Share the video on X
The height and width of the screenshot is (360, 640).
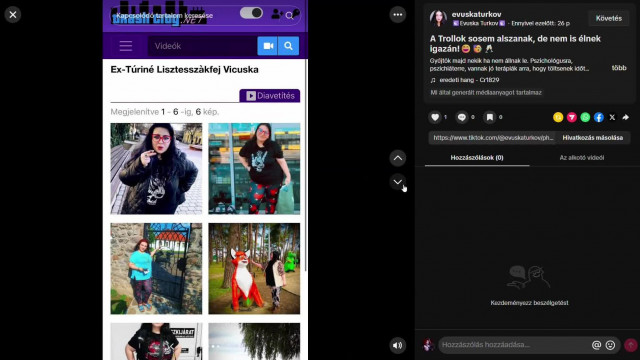tap(612, 117)
